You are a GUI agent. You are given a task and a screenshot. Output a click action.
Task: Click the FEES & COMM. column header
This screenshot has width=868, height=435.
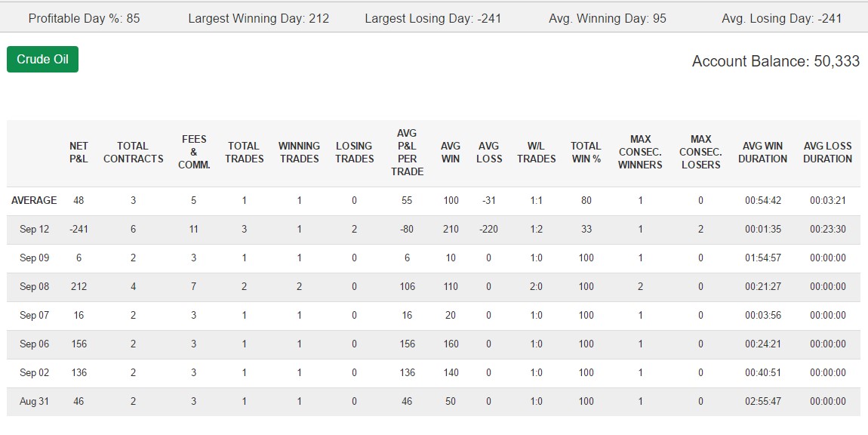(194, 152)
